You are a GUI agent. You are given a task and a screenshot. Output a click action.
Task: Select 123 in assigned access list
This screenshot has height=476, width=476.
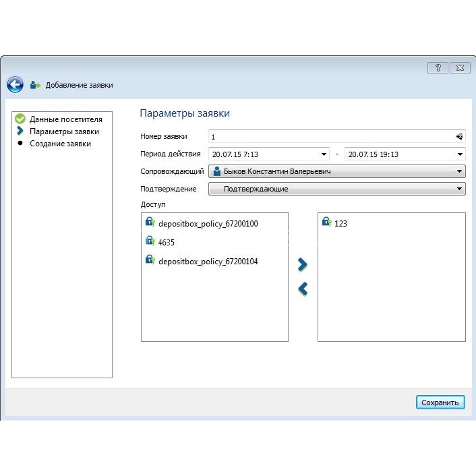pos(340,224)
